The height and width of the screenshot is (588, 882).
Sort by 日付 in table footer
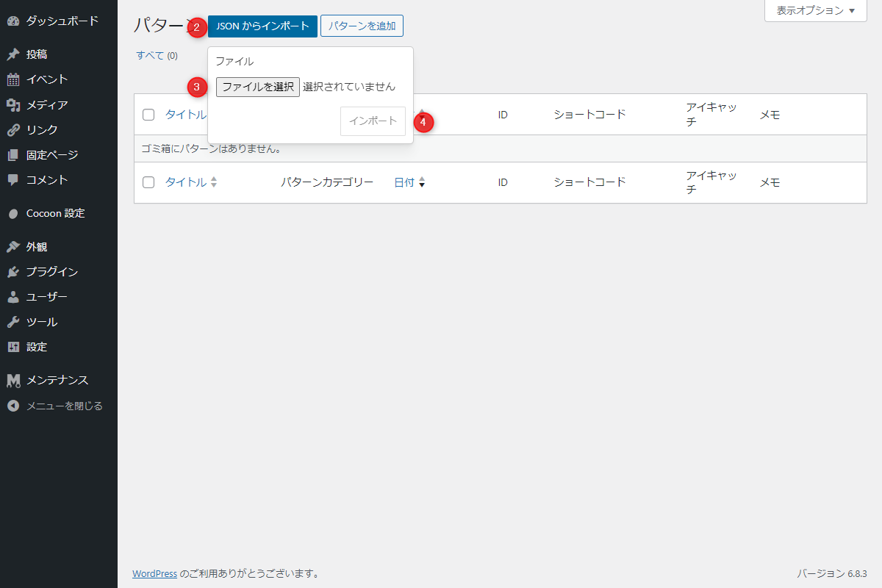click(409, 182)
